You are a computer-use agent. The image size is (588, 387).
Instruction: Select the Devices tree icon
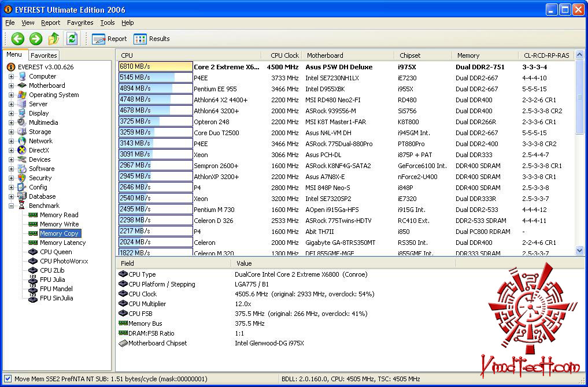22,159
